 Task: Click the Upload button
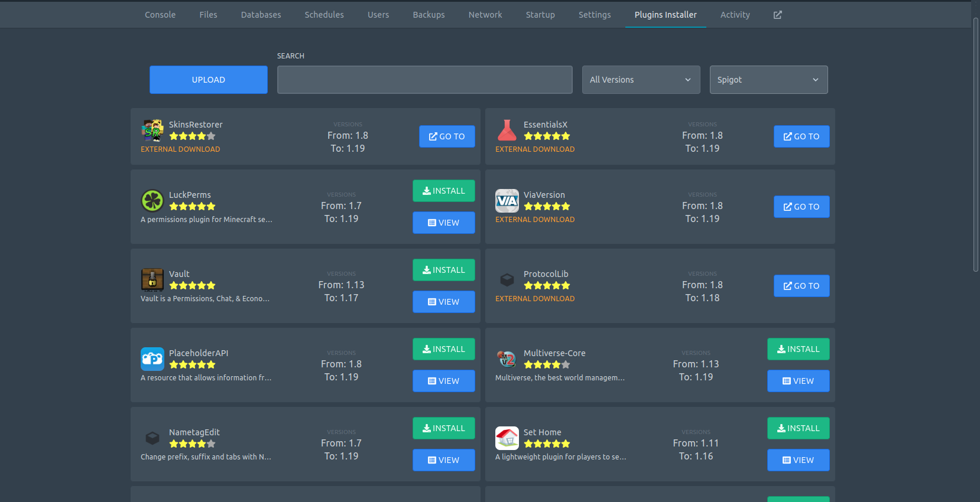209,80
